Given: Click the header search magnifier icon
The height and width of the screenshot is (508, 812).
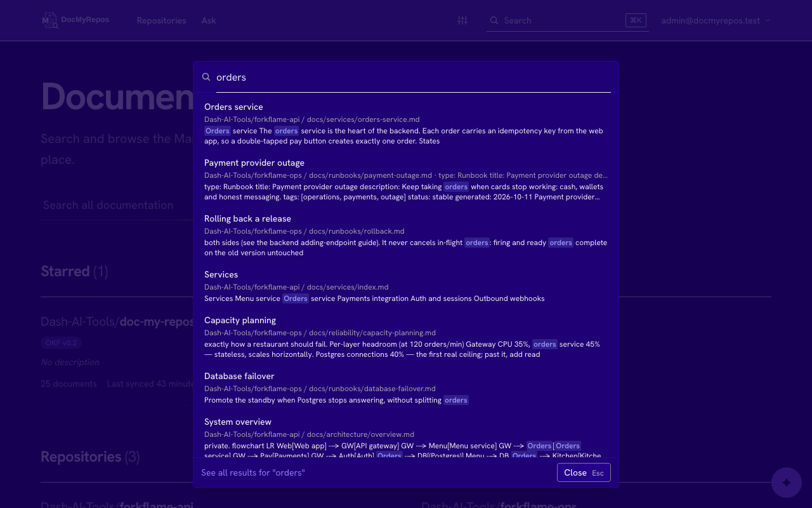Looking at the screenshot, I should pyautogui.click(x=494, y=20).
